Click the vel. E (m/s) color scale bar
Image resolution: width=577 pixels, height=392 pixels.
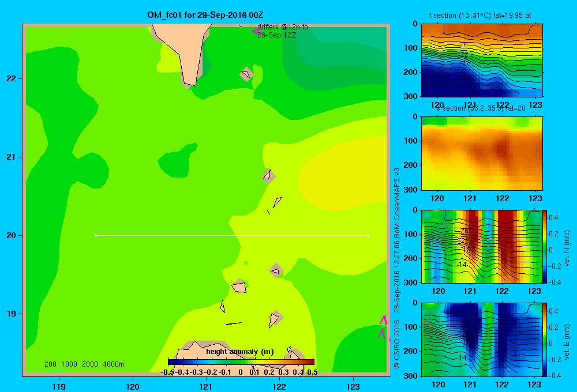tap(545, 340)
